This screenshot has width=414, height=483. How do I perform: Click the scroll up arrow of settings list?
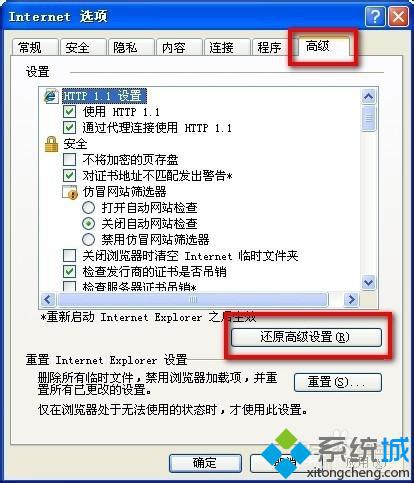pos(369,97)
